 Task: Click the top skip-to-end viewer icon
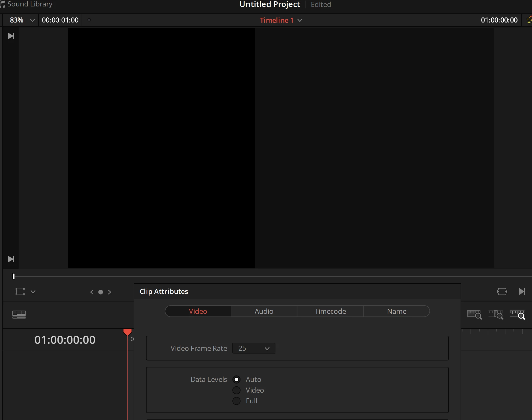pyautogui.click(x=11, y=36)
